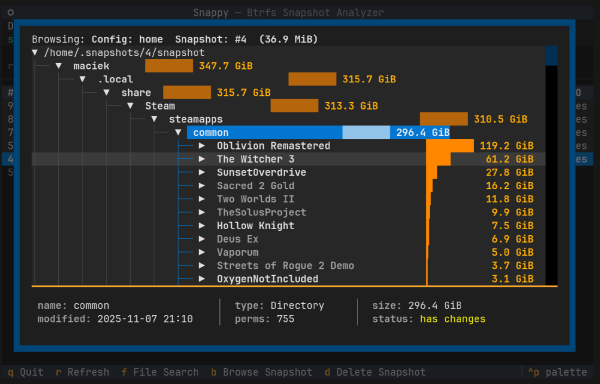Select The Witcher 3 entry

click(256, 159)
